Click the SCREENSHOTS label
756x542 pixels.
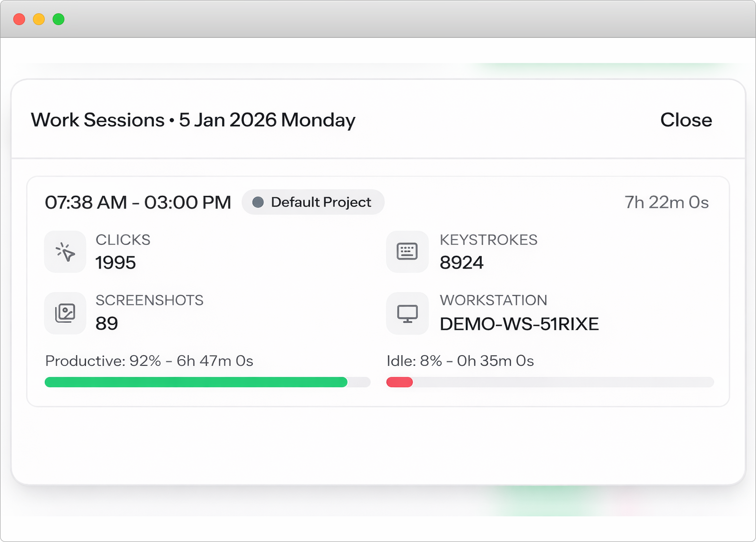coord(149,301)
